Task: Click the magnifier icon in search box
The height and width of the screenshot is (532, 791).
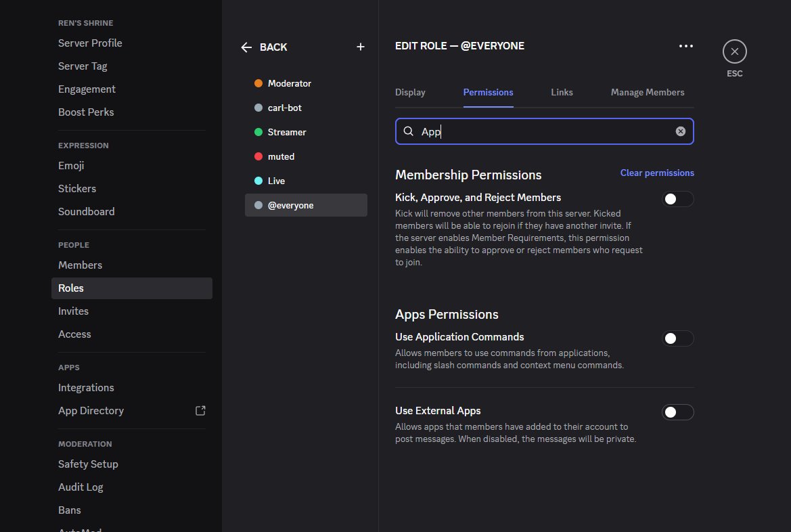Action: pos(409,131)
